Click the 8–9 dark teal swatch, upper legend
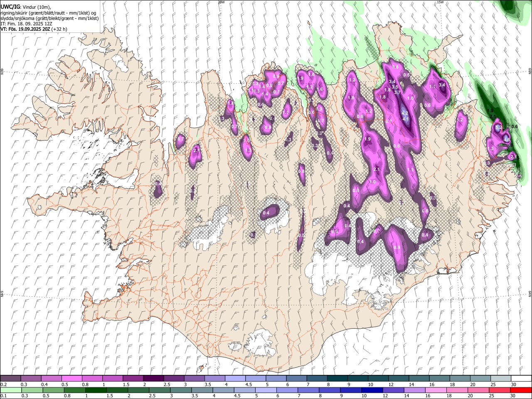 337,378
